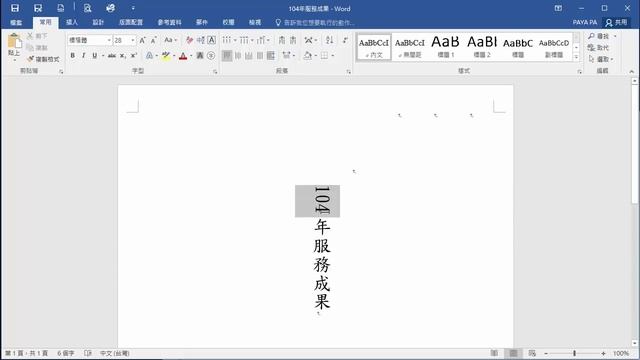The height and width of the screenshot is (360, 640).
Task: Click the Text Effects icon
Action: click(x=149, y=56)
